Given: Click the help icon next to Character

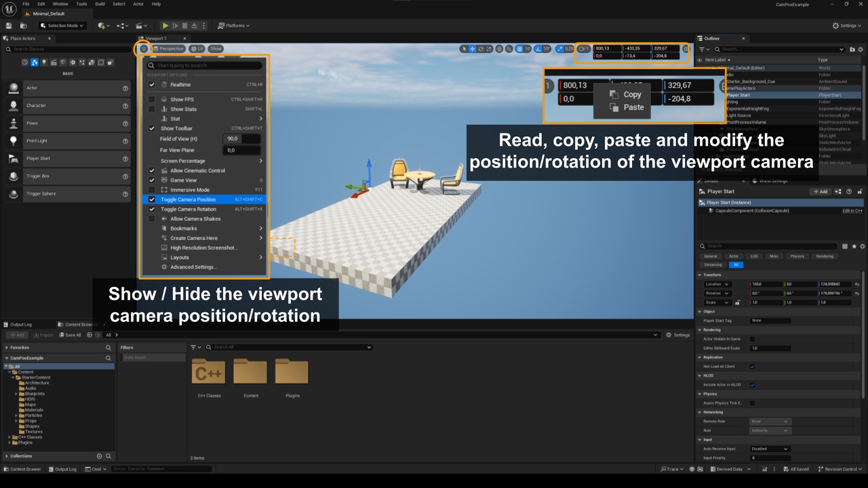Looking at the screenshot, I should pyautogui.click(x=125, y=106).
